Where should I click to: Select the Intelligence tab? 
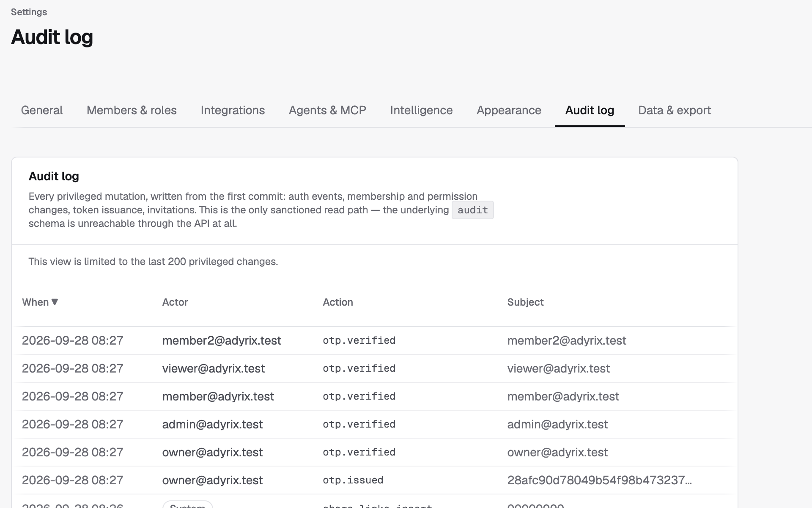(x=421, y=110)
